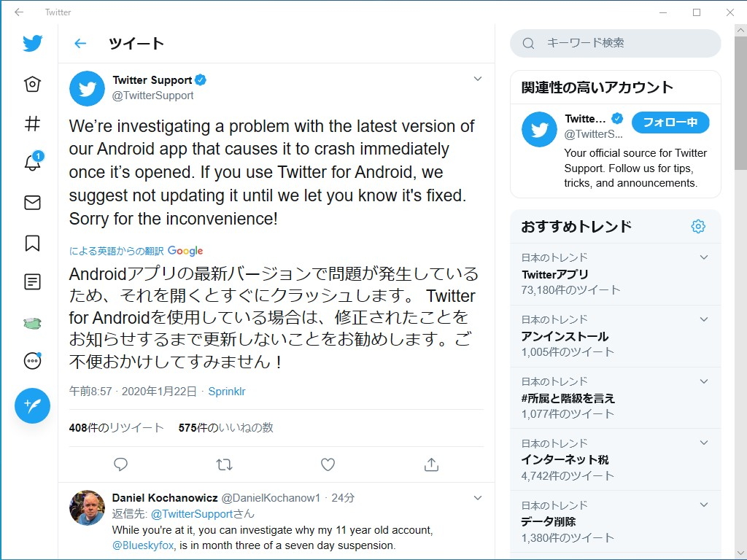This screenshot has width=747, height=560.
Task: Open the chevron next to Twitterアプリ trend
Action: tap(703, 257)
